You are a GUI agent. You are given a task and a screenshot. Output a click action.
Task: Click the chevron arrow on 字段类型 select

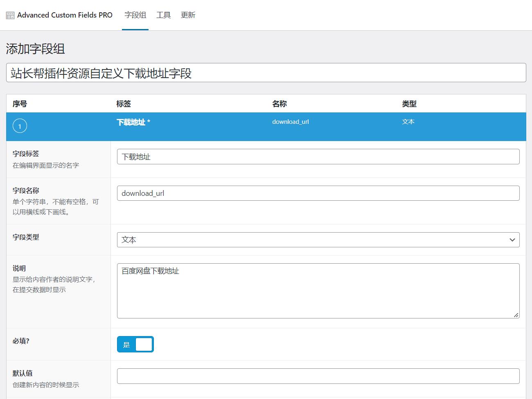tap(512, 240)
